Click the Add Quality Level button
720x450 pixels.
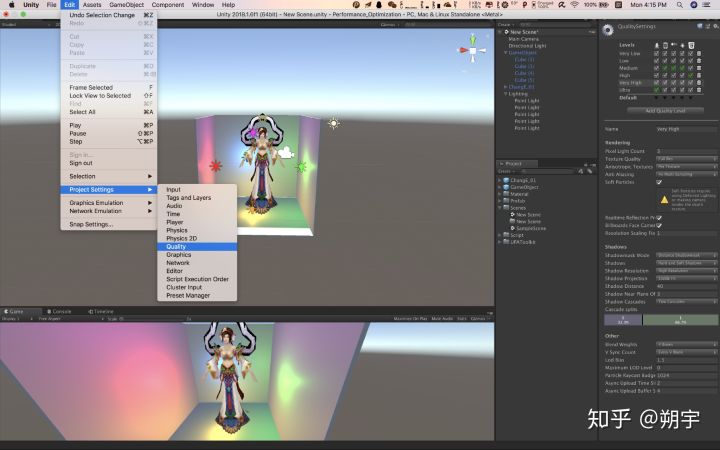pyautogui.click(x=665, y=111)
